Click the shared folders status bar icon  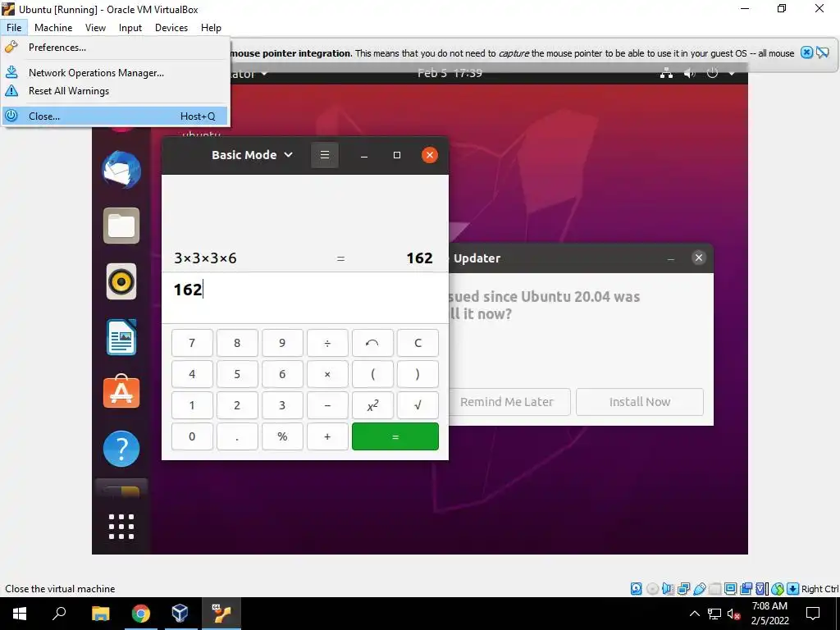point(715,589)
